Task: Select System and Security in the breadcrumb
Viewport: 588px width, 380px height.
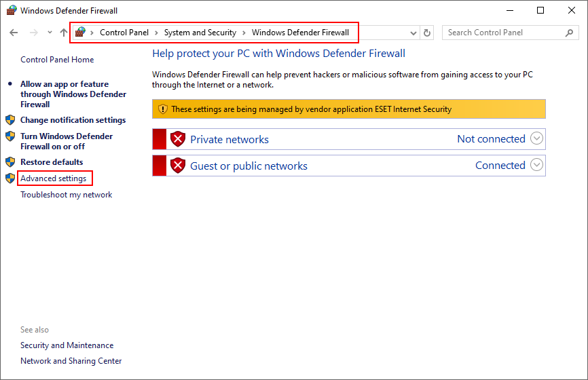Action: 200,33
